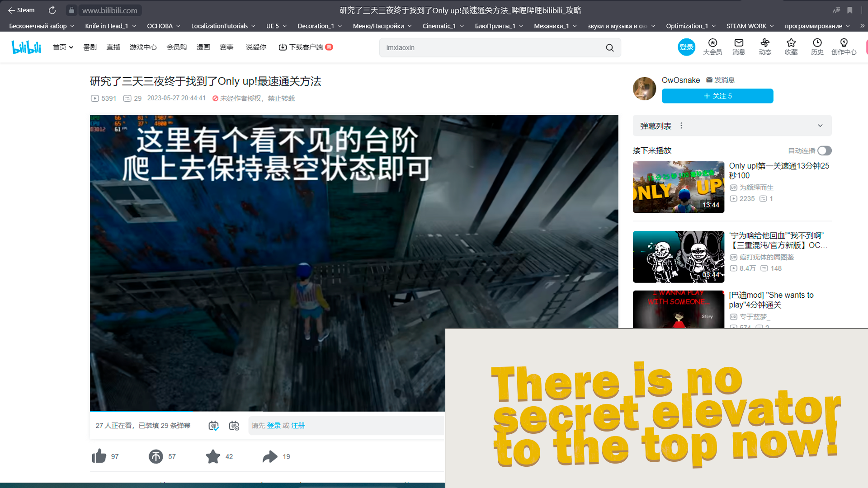Open the 收藏 favorites icon

click(x=791, y=47)
